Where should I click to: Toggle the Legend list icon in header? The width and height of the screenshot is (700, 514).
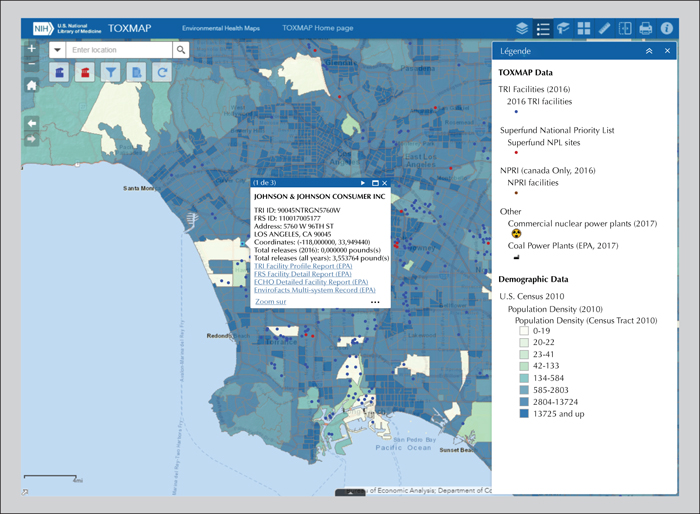[543, 28]
